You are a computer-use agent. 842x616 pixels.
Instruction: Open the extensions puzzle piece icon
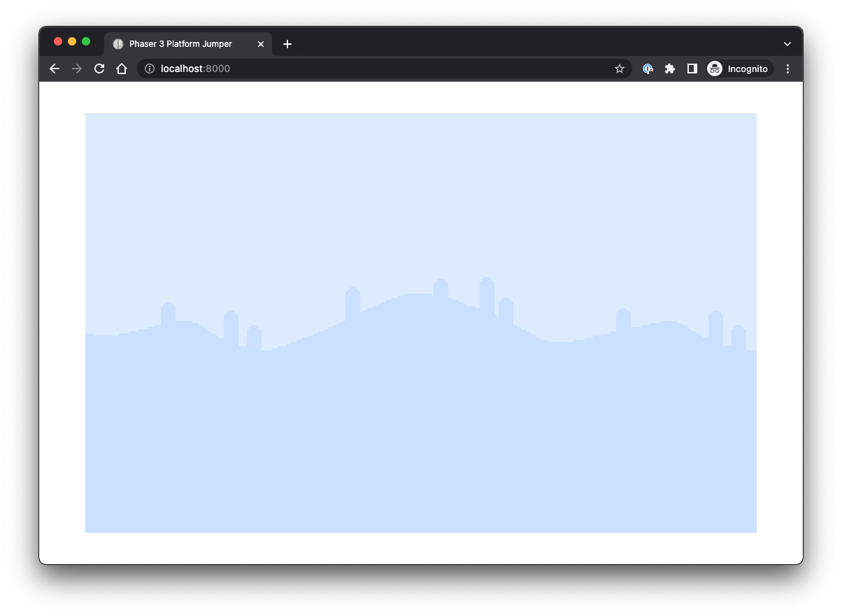coord(669,69)
